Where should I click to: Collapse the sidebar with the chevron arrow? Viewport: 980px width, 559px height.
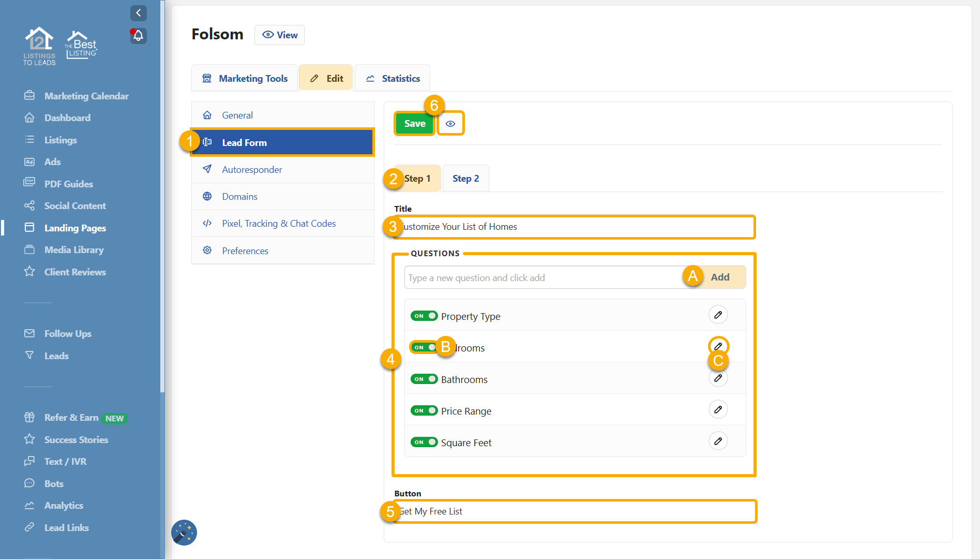[138, 13]
